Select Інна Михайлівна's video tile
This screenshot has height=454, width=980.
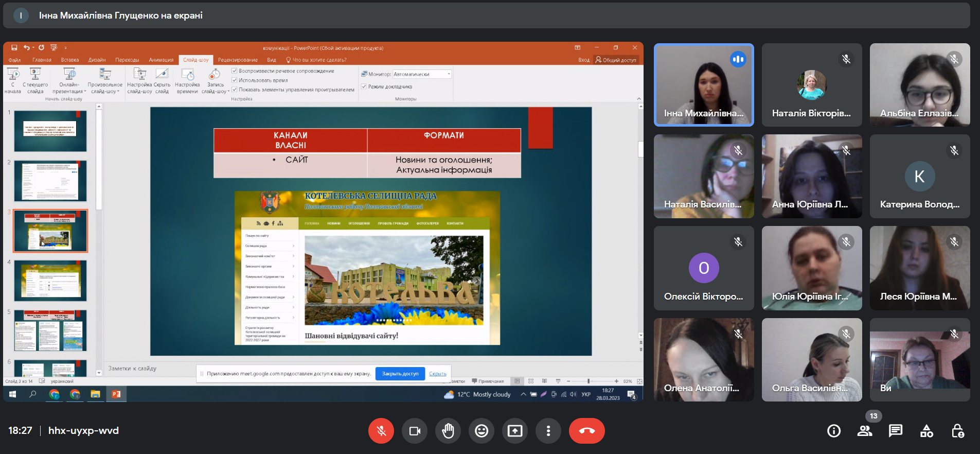pos(703,85)
